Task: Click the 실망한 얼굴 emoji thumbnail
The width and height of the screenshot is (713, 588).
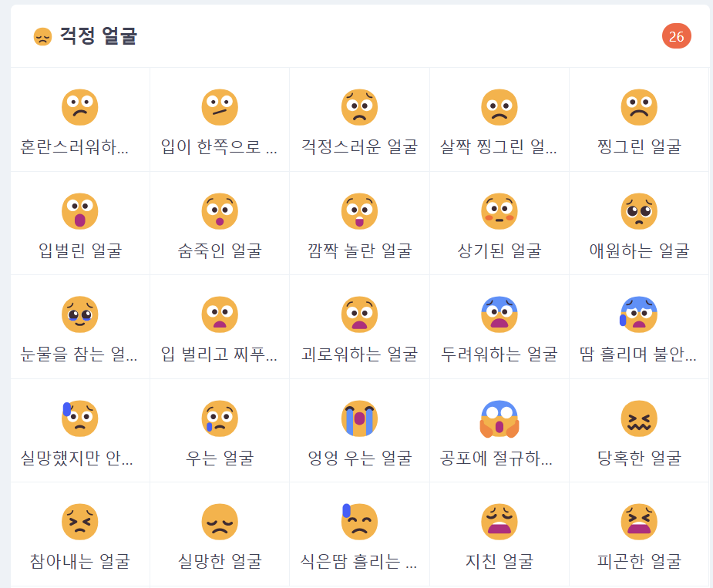Action: [x=220, y=521]
